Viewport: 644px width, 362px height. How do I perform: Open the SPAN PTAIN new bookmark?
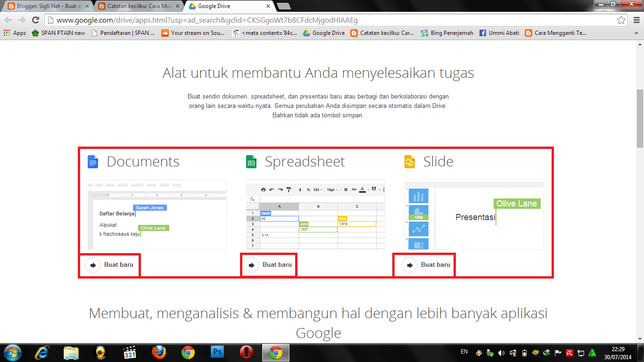[x=58, y=33]
